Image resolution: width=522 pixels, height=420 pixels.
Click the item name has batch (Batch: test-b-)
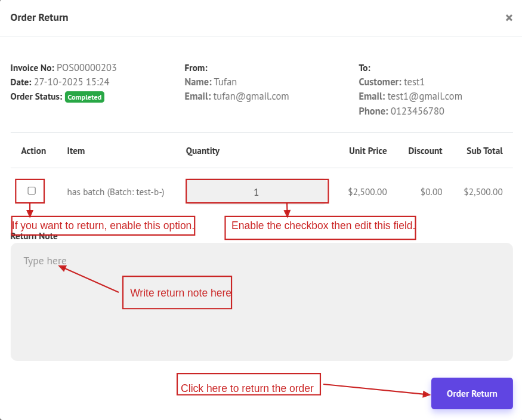116,192
